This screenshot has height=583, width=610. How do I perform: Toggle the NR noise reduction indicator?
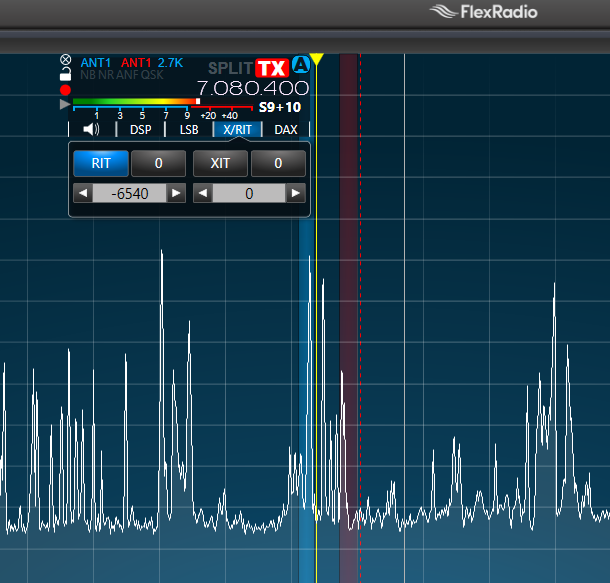pos(106,75)
